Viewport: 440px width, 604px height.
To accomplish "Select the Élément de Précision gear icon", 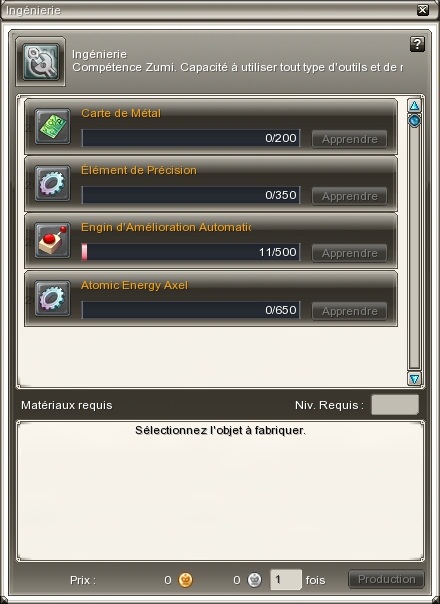I will 52,183.
